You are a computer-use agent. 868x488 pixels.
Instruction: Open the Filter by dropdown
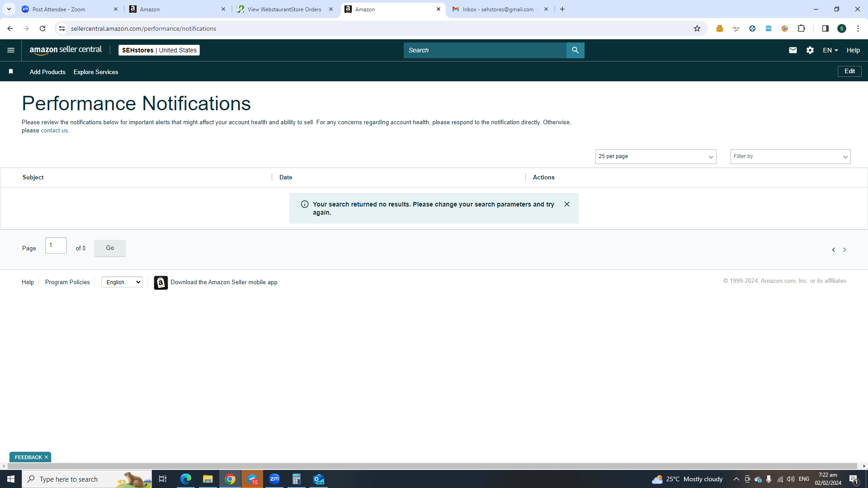pos(790,156)
